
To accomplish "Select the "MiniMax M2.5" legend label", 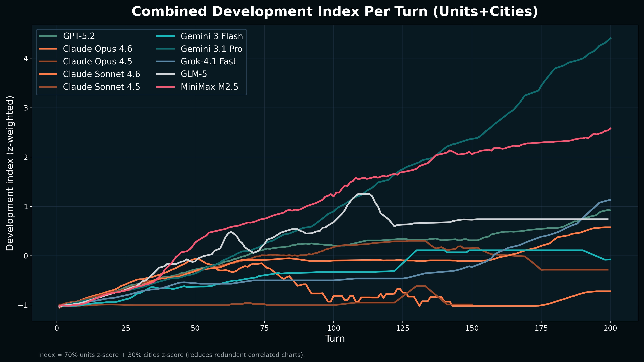I will pos(210,87).
